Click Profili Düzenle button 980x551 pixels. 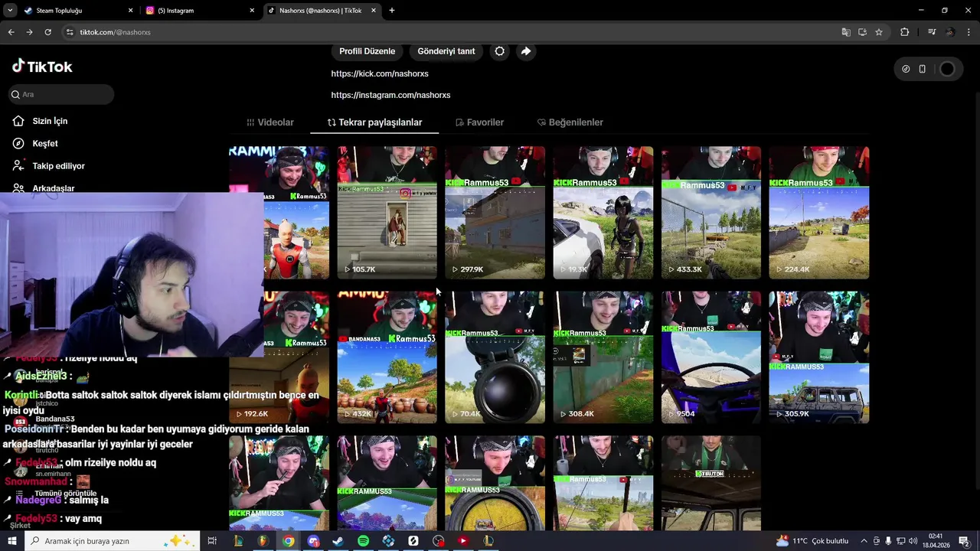click(367, 51)
